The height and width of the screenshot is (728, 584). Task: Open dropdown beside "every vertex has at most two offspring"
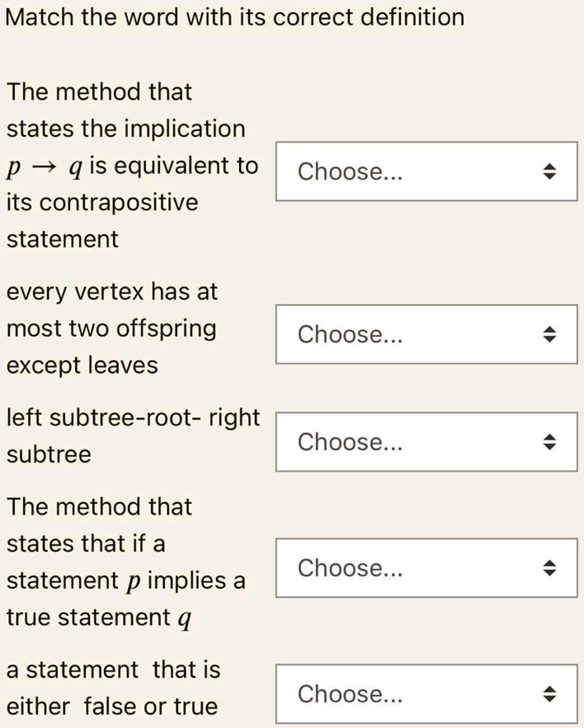(426, 334)
